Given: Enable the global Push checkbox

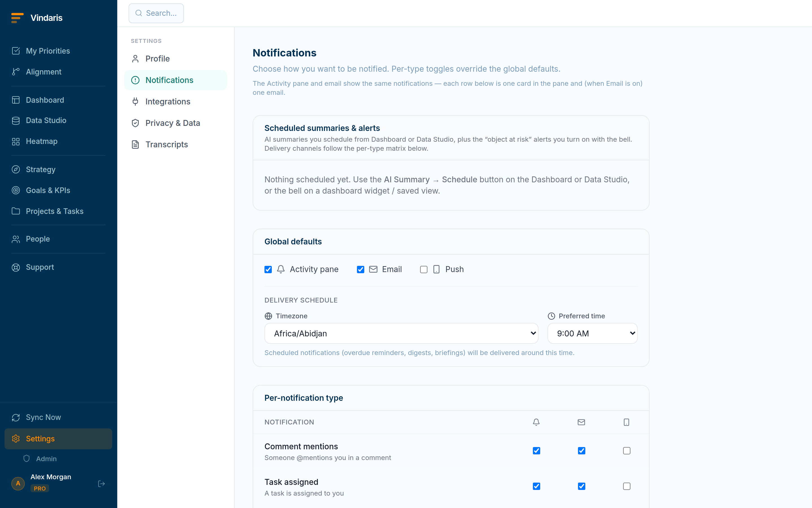Looking at the screenshot, I should pos(424,270).
